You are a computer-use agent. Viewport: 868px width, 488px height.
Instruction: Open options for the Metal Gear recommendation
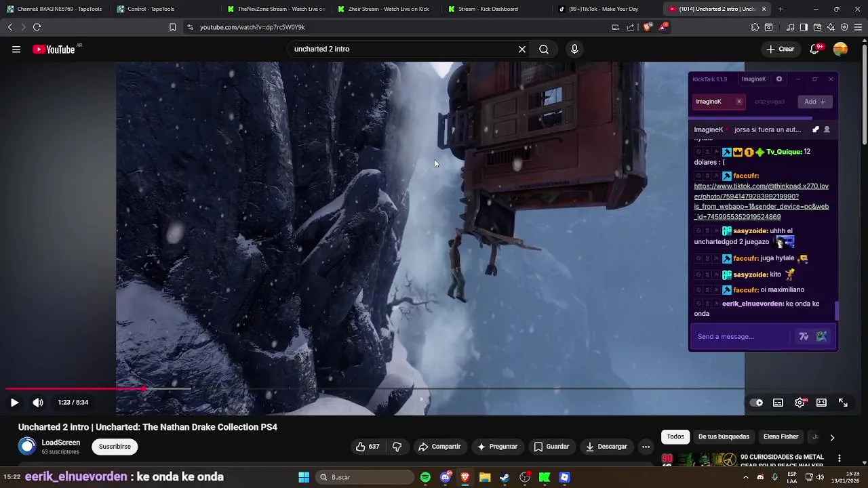pyautogui.click(x=840, y=458)
